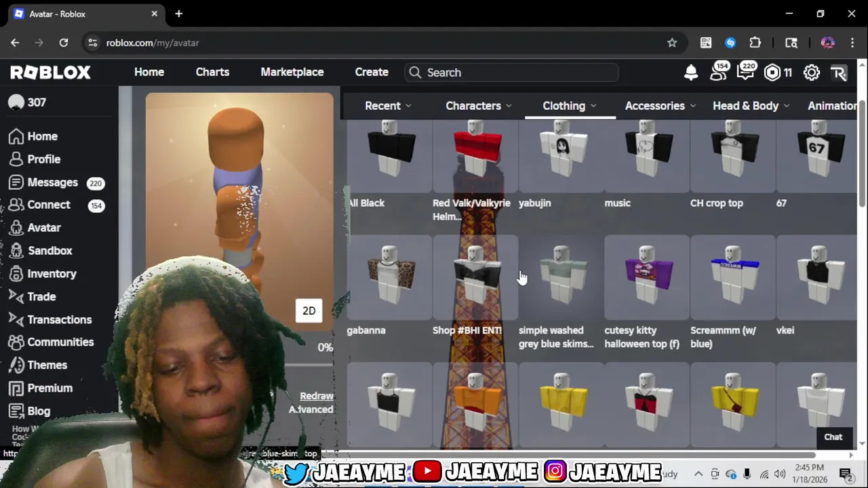Go to Home in top navigation

click(149, 72)
